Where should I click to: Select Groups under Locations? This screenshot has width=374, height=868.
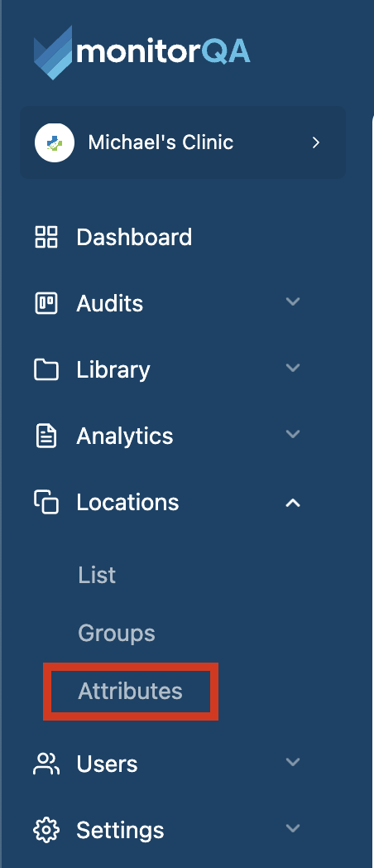(117, 634)
